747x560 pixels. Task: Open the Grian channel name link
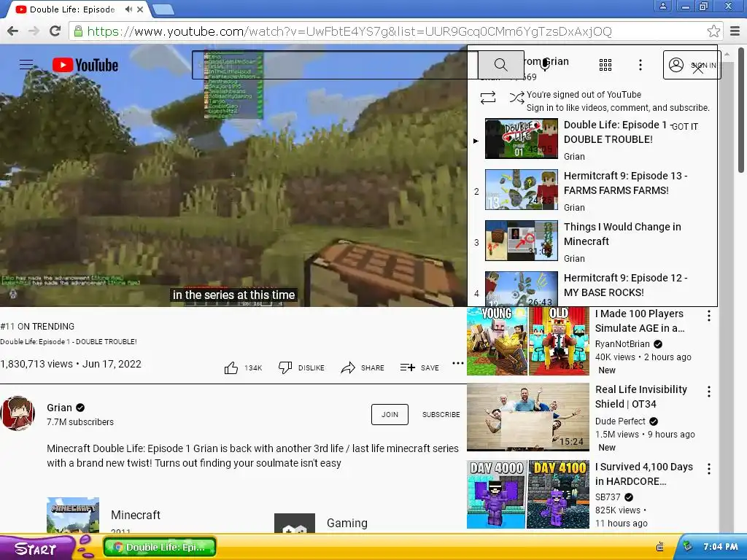click(59, 408)
